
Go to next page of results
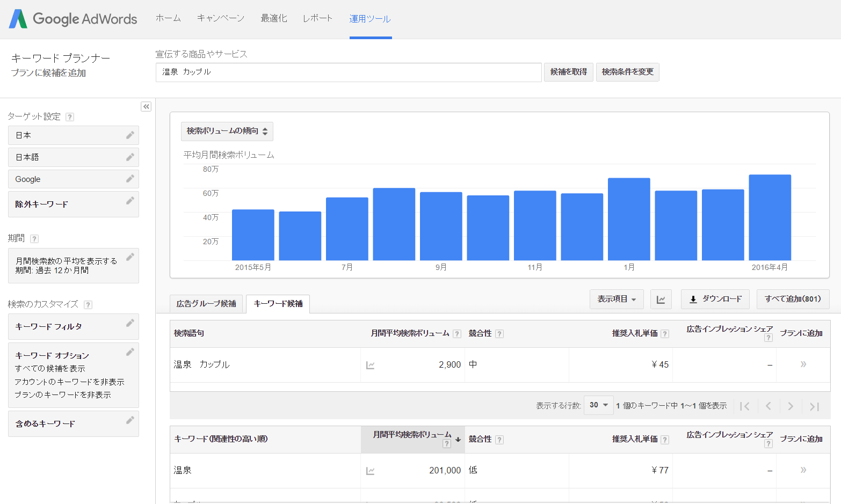pyautogui.click(x=791, y=406)
